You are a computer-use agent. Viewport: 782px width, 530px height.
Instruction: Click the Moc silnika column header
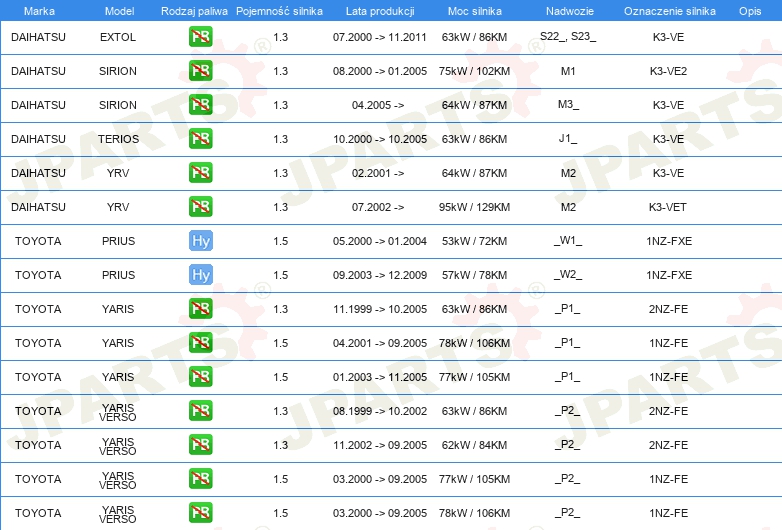pyautogui.click(x=474, y=11)
